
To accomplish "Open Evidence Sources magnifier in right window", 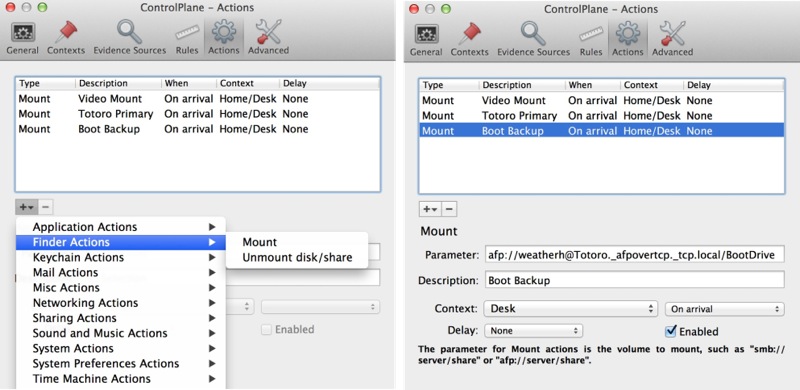I will pos(534,39).
